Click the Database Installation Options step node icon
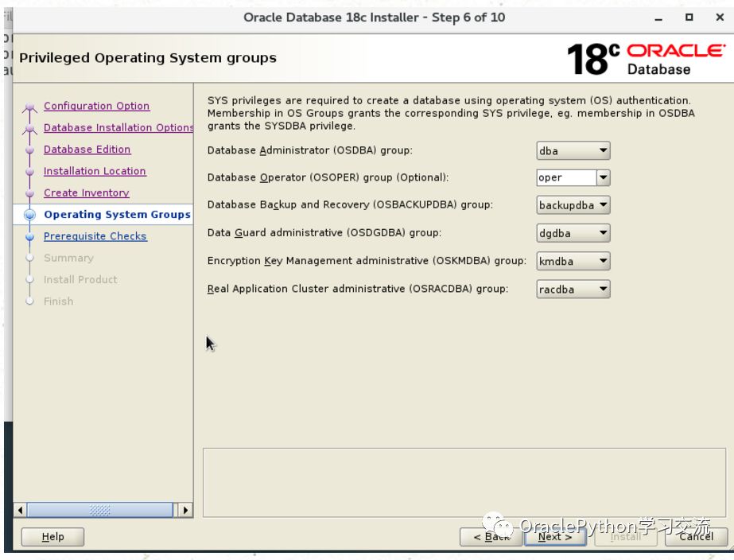Image resolution: width=734 pixels, height=560 pixels. tap(30, 129)
